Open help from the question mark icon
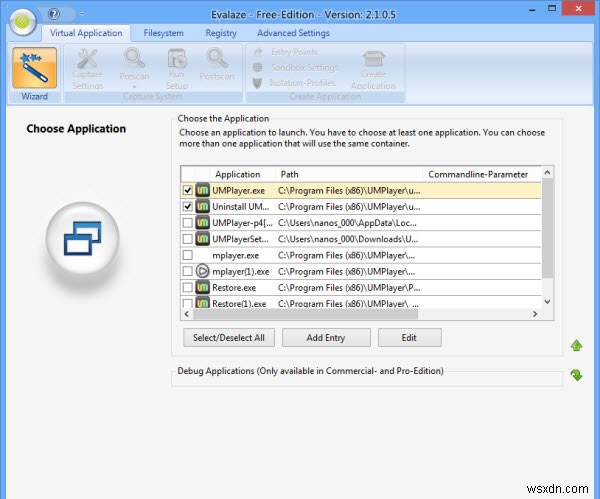Screen dimensions: 600x499 [x=54, y=14]
